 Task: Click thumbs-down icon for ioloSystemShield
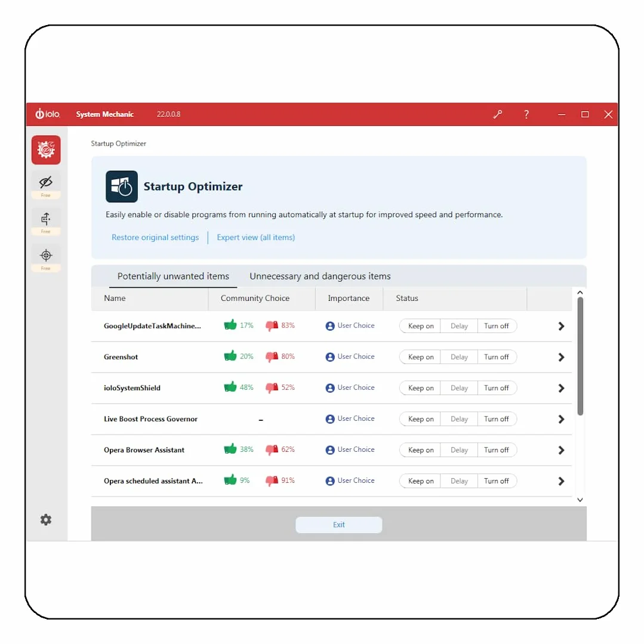pos(272,388)
